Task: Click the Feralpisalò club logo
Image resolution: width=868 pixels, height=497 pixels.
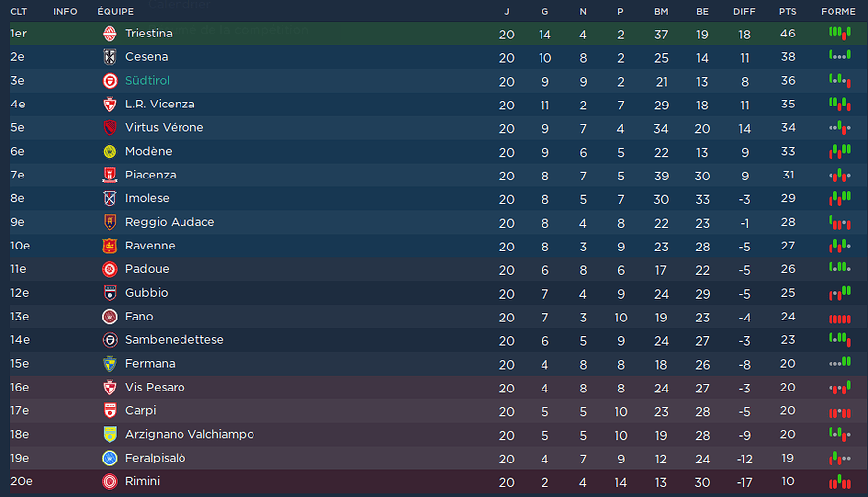Action: click(x=109, y=459)
